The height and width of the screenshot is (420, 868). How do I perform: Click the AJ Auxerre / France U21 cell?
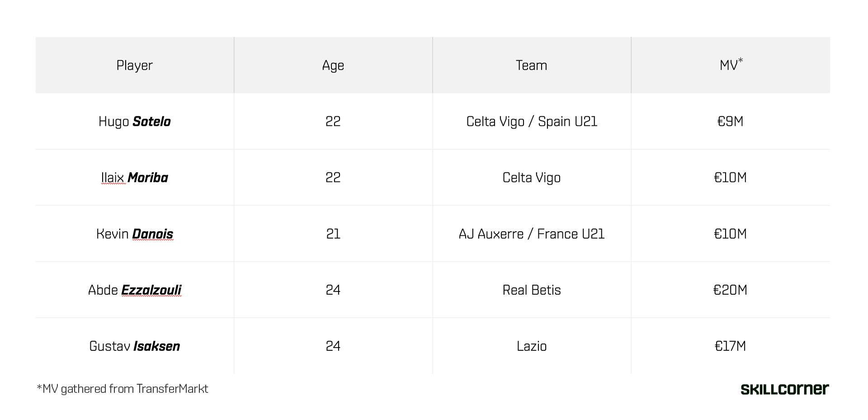tap(531, 234)
